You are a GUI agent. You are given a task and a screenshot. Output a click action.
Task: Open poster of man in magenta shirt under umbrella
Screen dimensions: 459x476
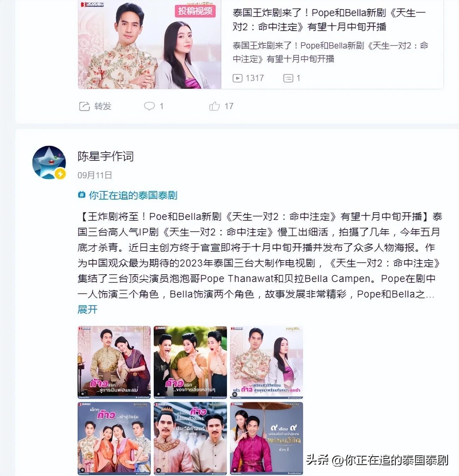[267, 438]
